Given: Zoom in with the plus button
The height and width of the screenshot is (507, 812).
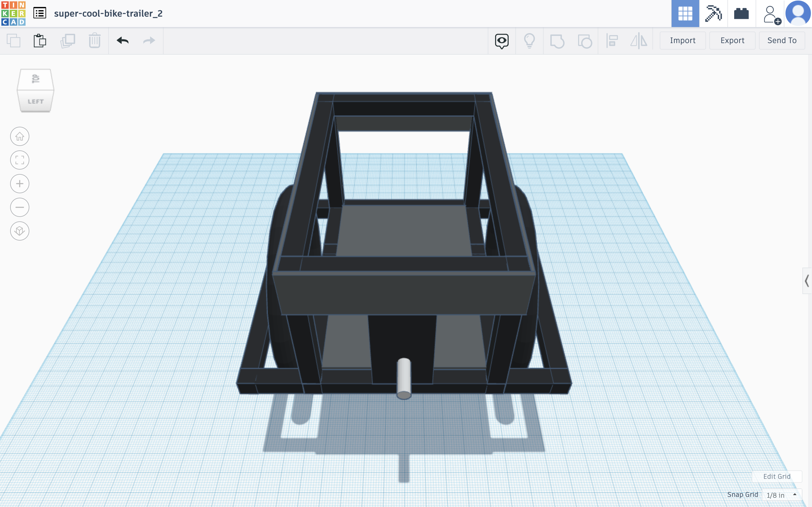Looking at the screenshot, I should (x=19, y=184).
